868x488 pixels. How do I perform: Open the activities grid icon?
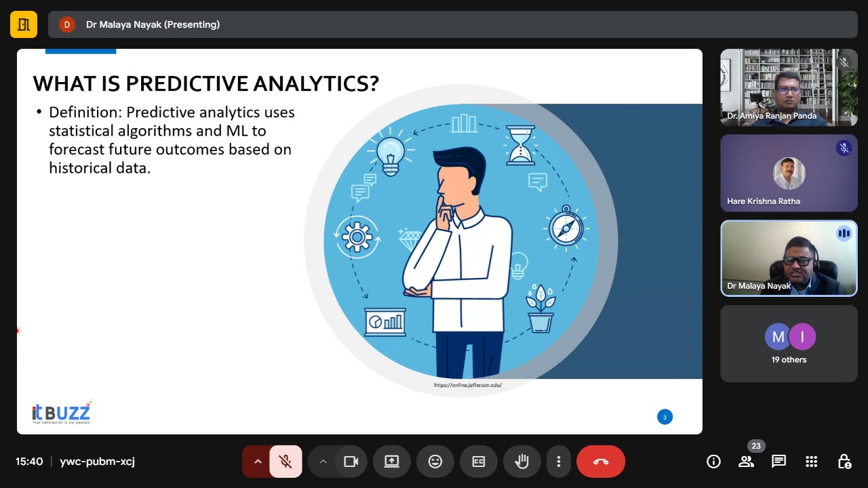pyautogui.click(x=811, y=462)
